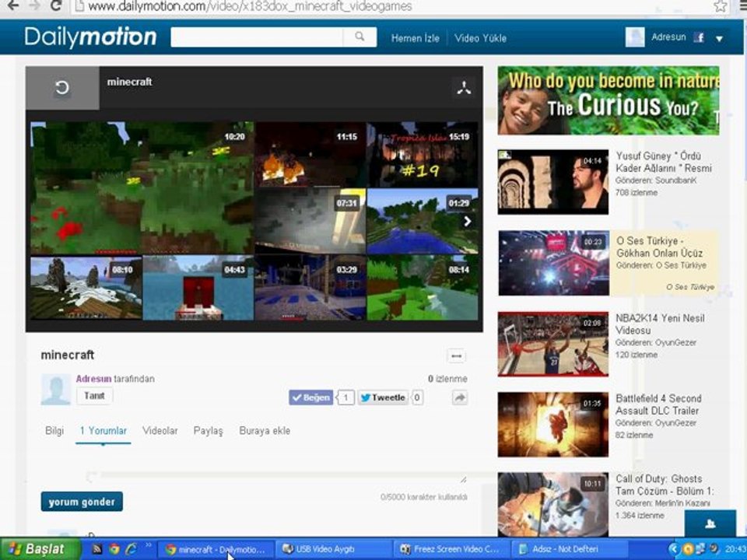Open NBA2K14 Yeni Nesil Videosu link
The height and width of the screenshot is (560, 747).
[x=660, y=324]
